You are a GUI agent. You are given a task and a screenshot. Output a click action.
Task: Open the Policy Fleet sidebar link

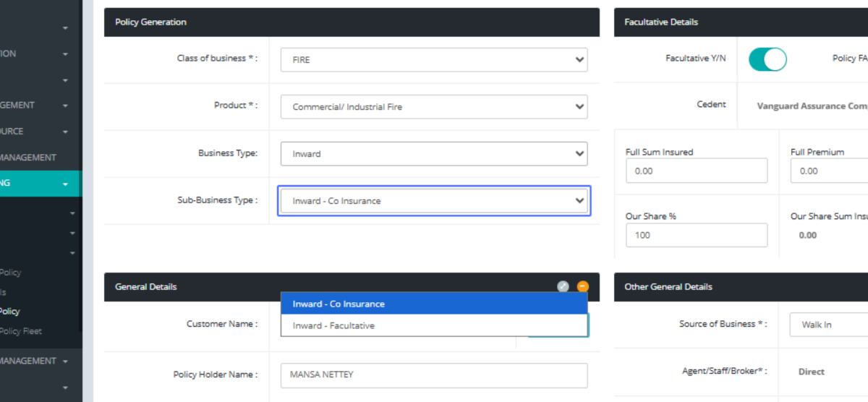pyautogui.click(x=20, y=331)
